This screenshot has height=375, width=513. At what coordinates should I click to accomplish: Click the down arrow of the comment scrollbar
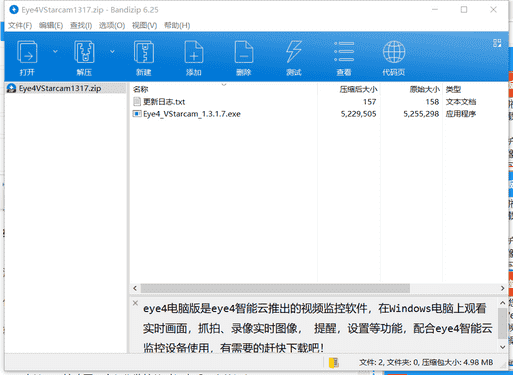coord(502,347)
